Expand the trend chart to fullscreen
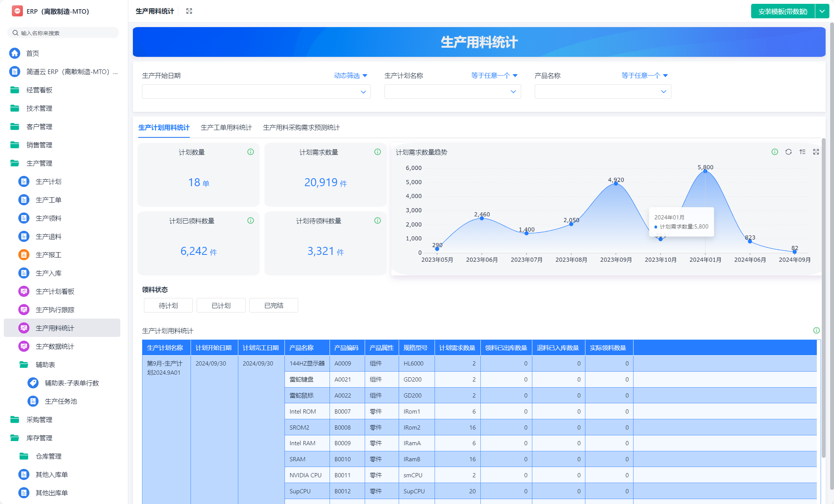Image resolution: width=834 pixels, height=504 pixels. coord(816,152)
